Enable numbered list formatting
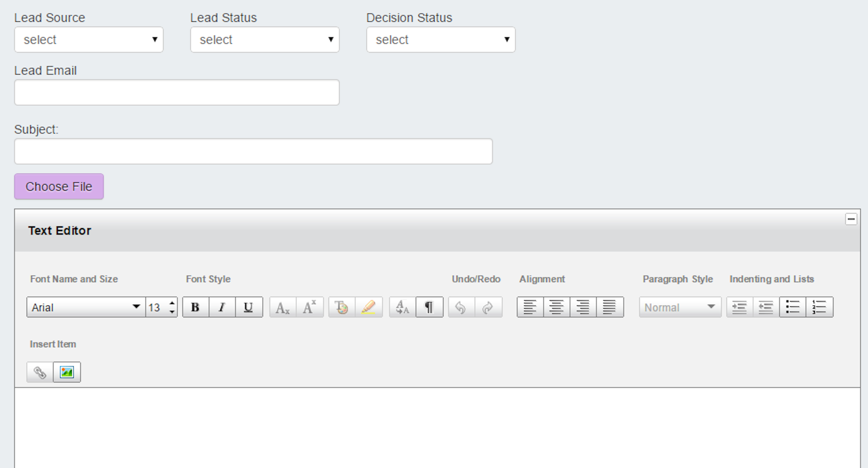 point(819,307)
